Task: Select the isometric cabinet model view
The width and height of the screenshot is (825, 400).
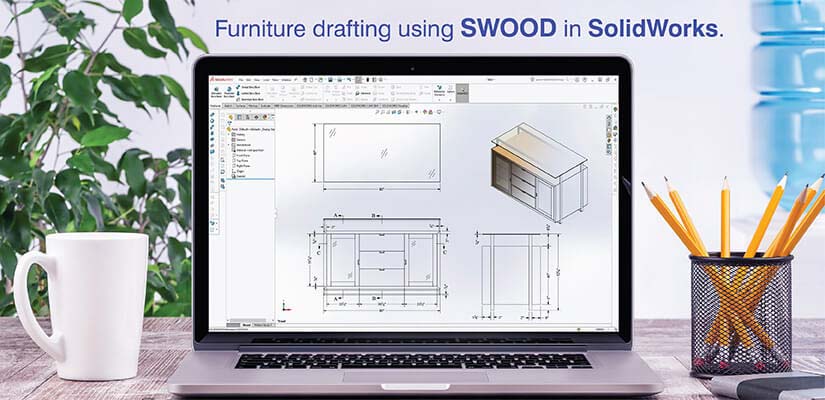Action: (x=540, y=172)
